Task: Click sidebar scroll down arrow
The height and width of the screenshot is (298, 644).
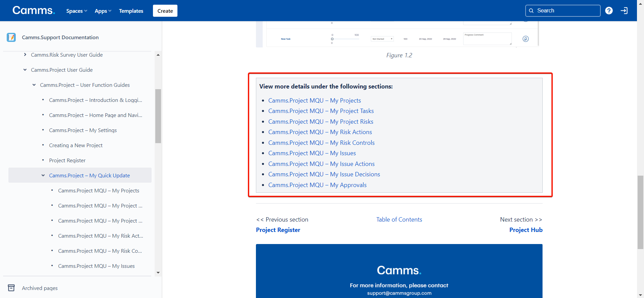Action: click(x=158, y=273)
